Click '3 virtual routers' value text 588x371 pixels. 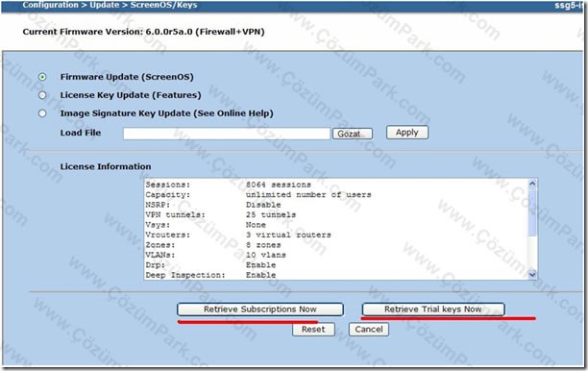(x=288, y=235)
